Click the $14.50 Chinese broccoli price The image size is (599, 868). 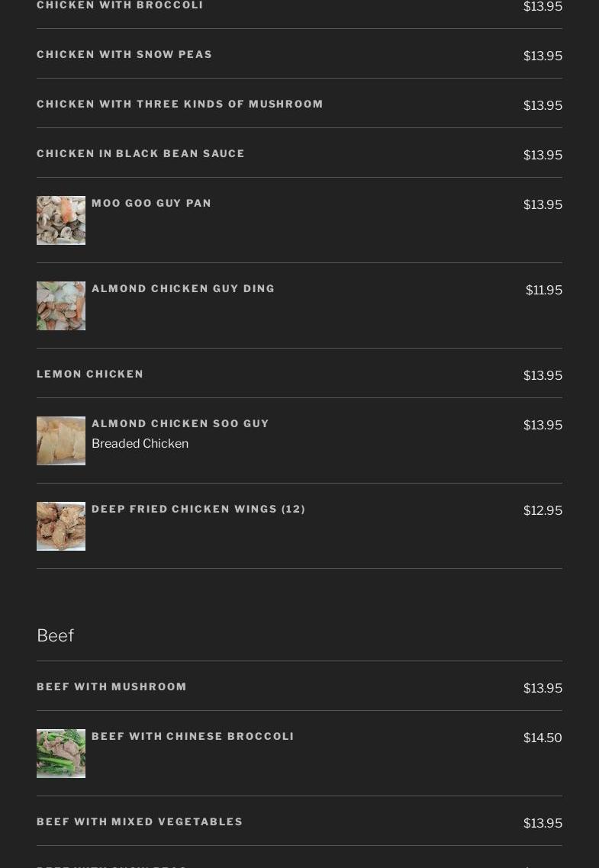543,738
